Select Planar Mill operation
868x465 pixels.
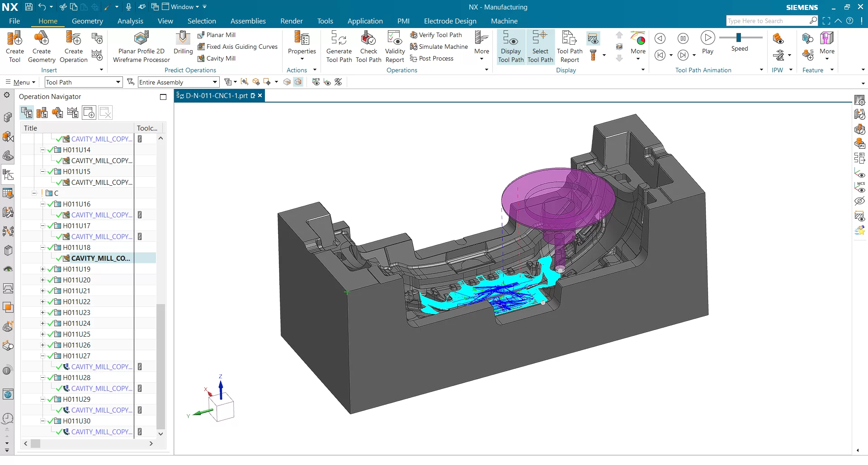coord(217,35)
